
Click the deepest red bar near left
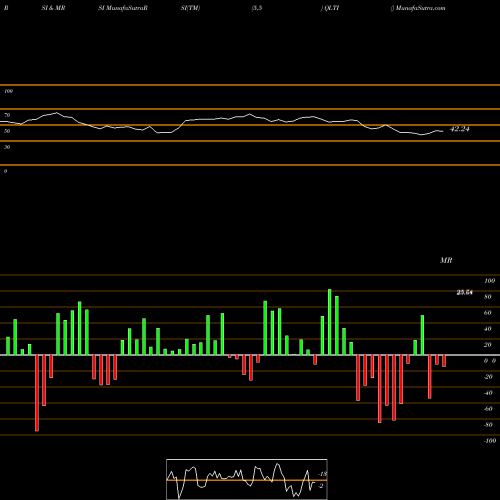[x=37, y=393]
